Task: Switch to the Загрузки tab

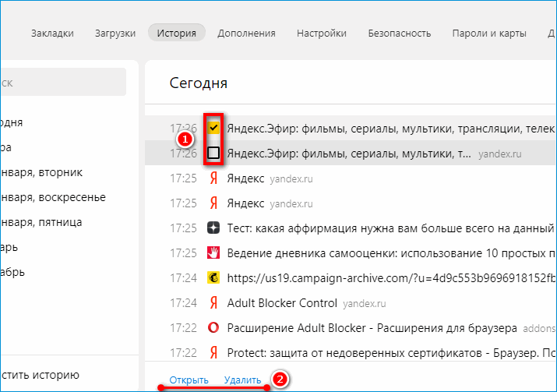Action: (115, 33)
